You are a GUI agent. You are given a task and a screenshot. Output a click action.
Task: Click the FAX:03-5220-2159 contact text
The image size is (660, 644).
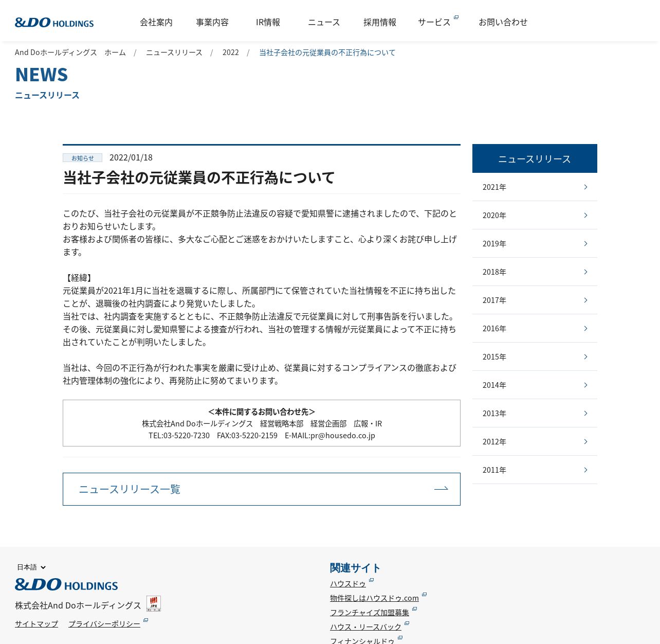247,435
